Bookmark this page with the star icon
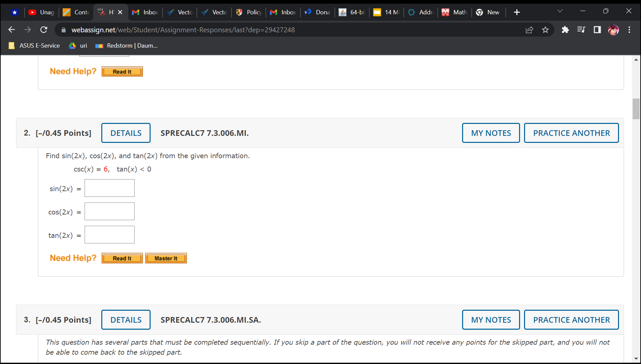 545,30
